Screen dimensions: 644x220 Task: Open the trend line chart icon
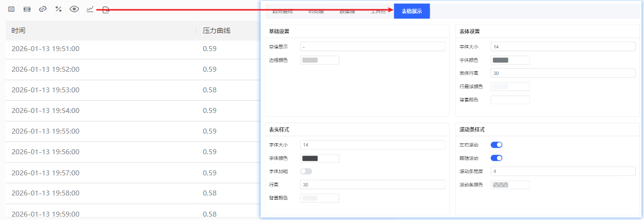90,9
